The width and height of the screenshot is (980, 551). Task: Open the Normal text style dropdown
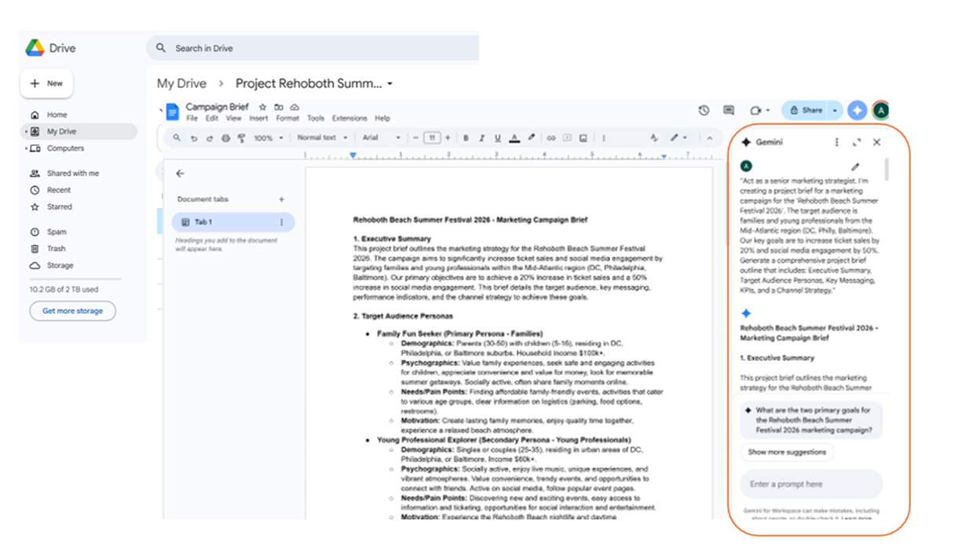tap(323, 138)
